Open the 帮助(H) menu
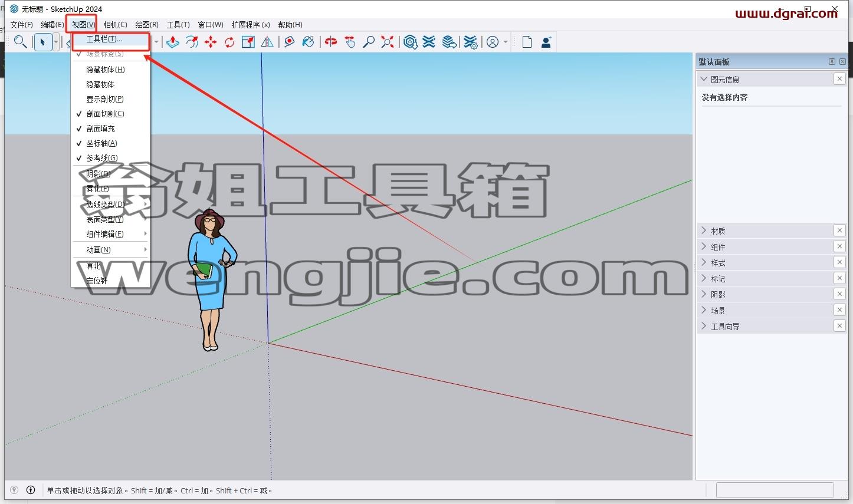This screenshot has width=853, height=504. click(x=290, y=25)
